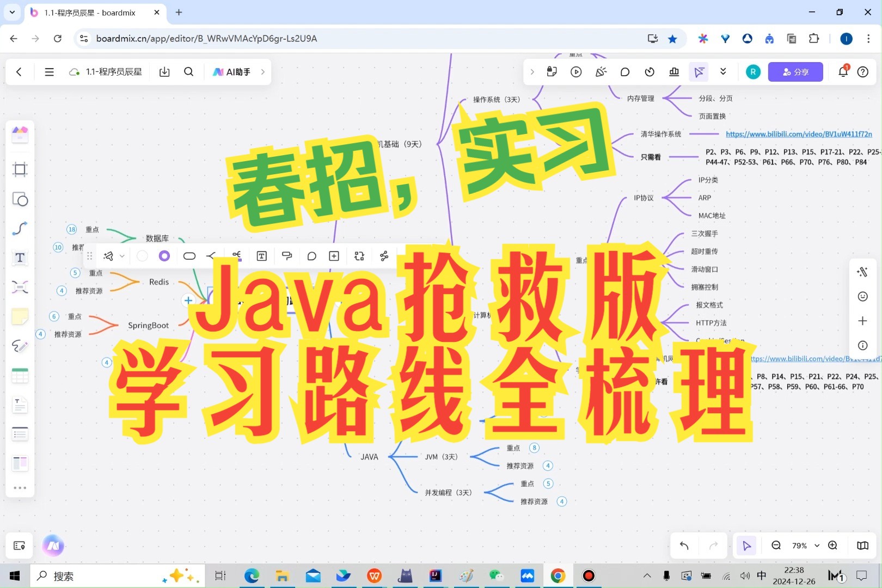Toggle the emoji reactions panel on the right
The height and width of the screenshot is (588, 882).
click(862, 296)
